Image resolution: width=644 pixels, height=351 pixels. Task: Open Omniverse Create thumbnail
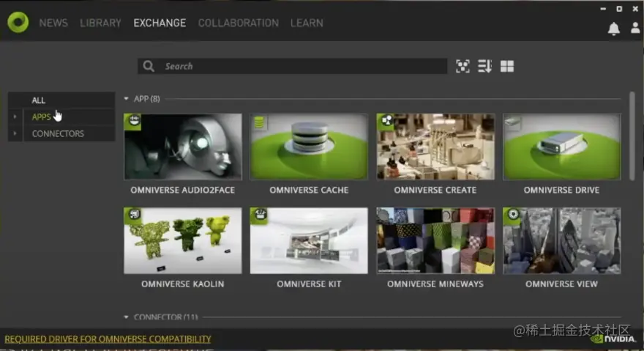tap(435, 147)
